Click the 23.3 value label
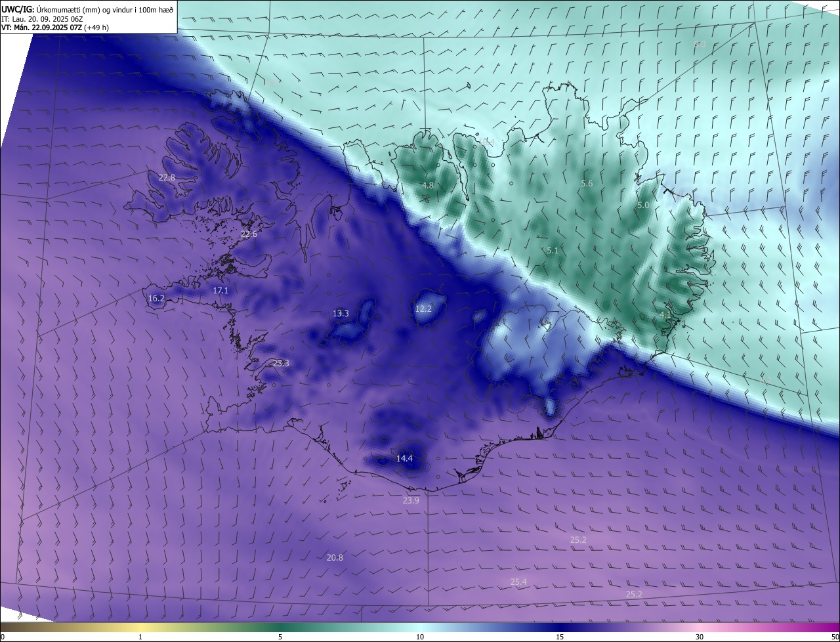This screenshot has width=840, height=642. click(x=281, y=364)
